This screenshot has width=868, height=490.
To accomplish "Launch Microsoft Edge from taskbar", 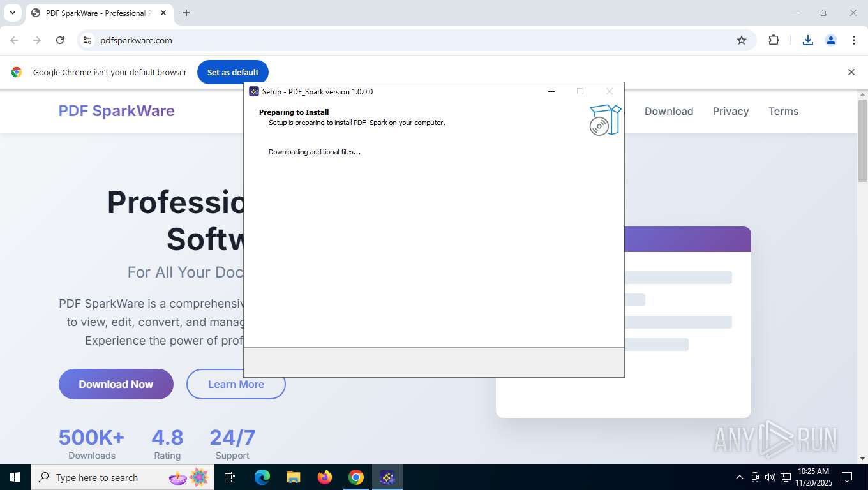I will tap(262, 477).
